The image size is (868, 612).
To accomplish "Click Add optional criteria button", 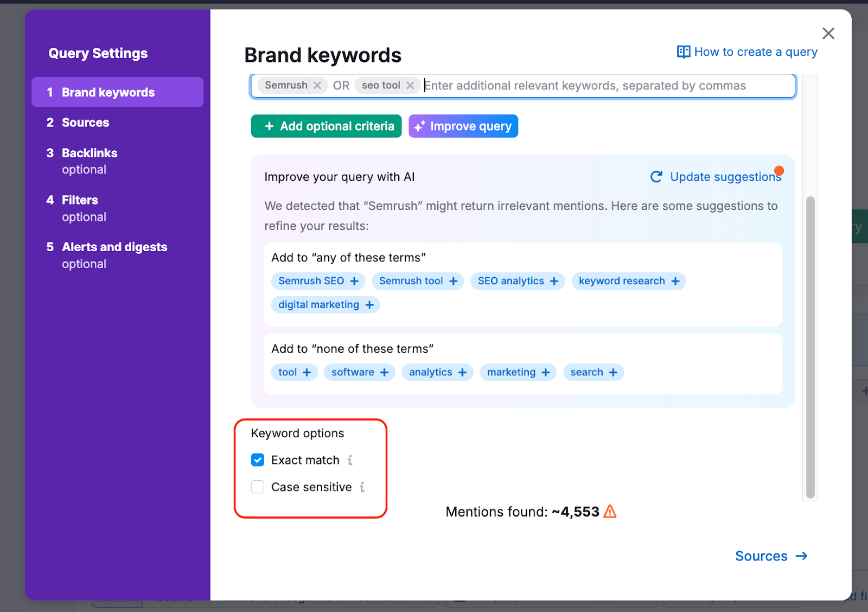I will tap(326, 126).
